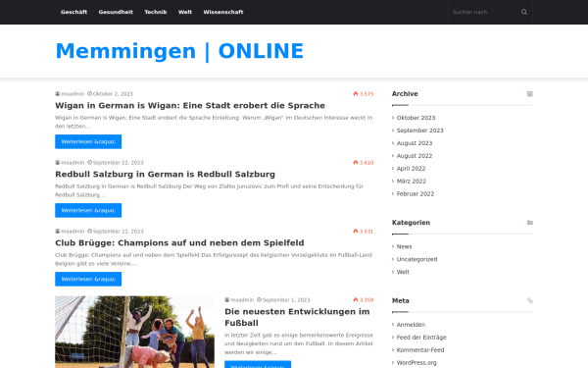Open the August 2022 archive
588x368 pixels.
point(415,156)
